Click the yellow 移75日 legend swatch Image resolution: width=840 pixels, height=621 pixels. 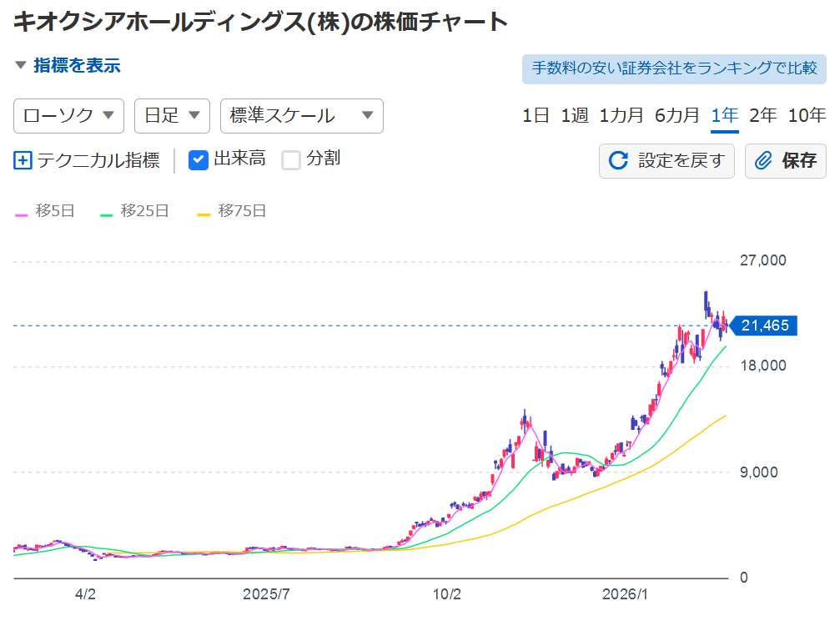coord(204,213)
